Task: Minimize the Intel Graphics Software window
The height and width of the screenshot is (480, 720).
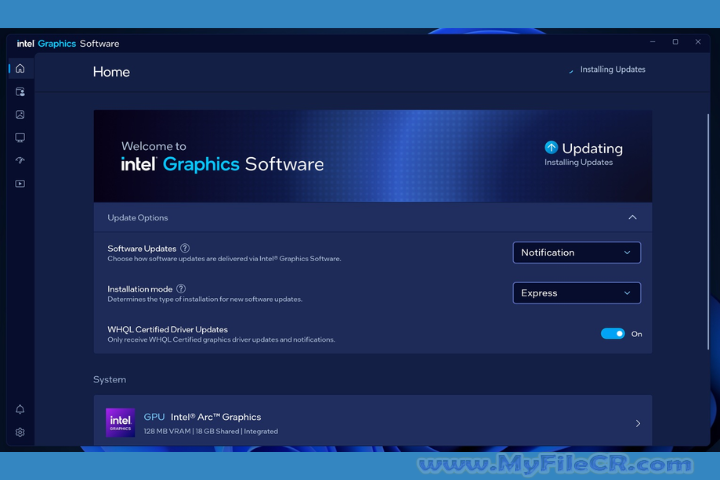Action: (x=652, y=42)
